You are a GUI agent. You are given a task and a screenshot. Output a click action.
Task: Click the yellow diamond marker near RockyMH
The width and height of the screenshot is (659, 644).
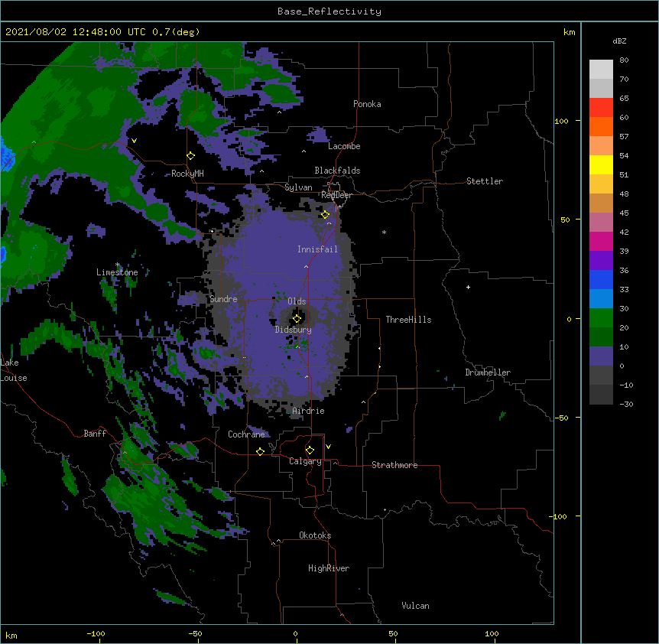pyautogui.click(x=191, y=156)
